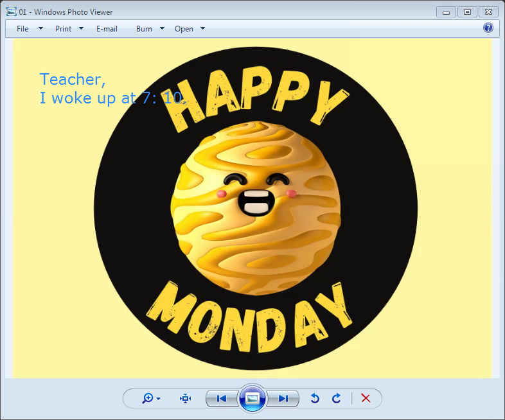
Task: Open the File menu
Action: pyautogui.click(x=23, y=29)
